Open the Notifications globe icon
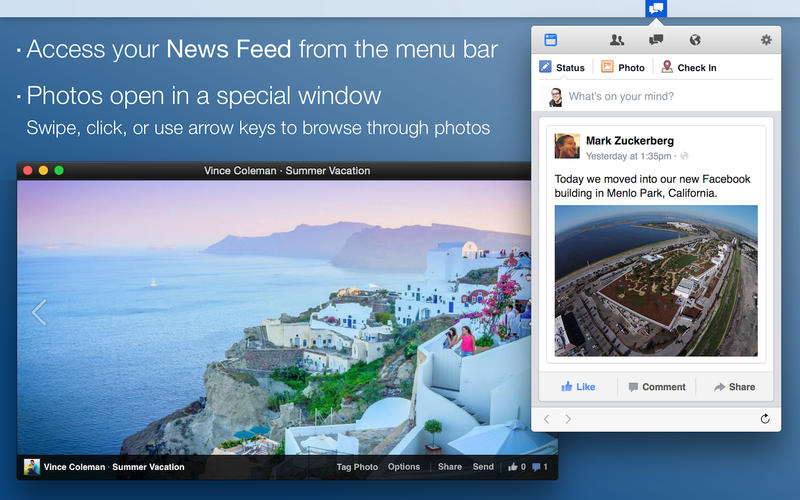This screenshot has height=500, width=800. click(695, 40)
